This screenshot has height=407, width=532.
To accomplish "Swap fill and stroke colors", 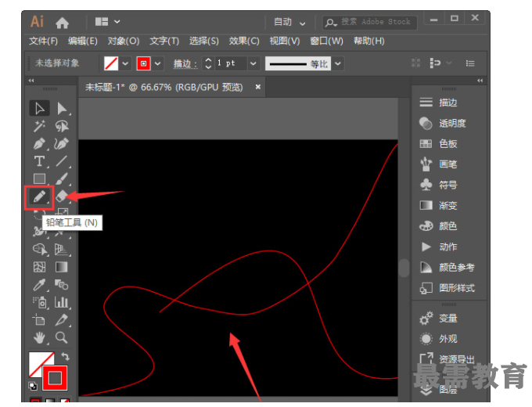I will tap(65, 356).
